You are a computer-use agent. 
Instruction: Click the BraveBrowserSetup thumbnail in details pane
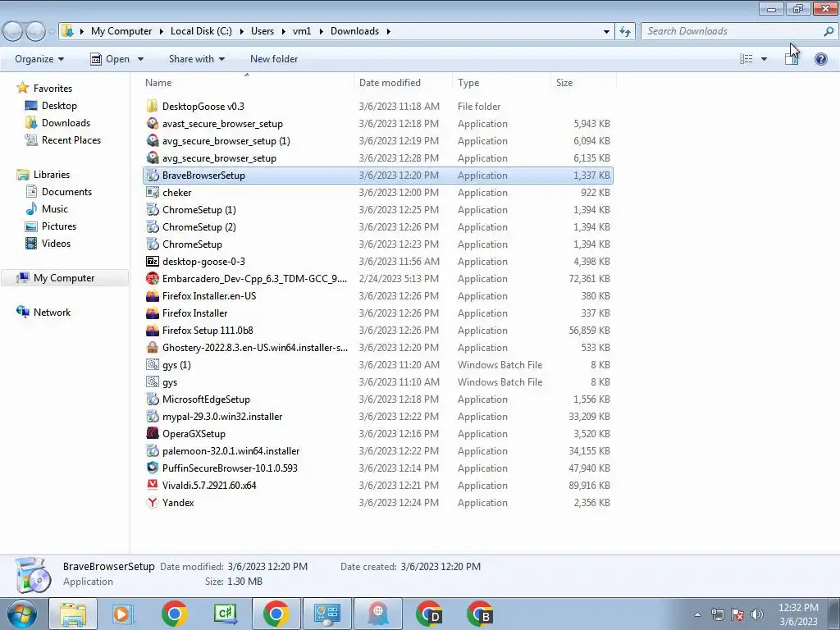click(x=33, y=574)
